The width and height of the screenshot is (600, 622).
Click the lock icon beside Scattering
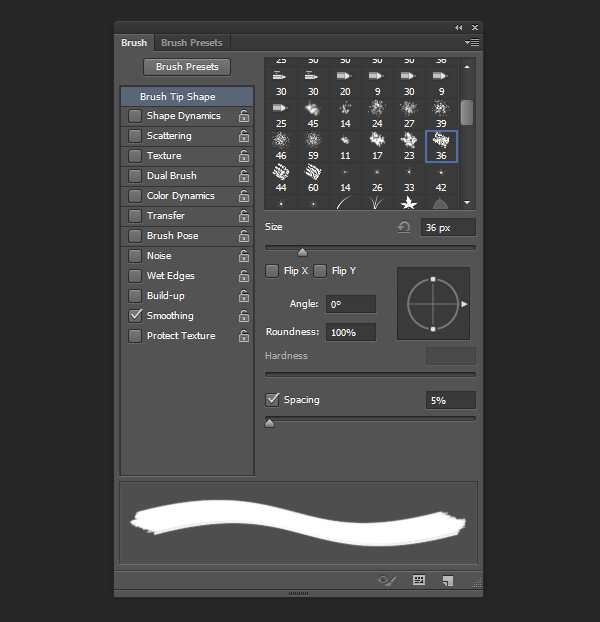point(244,136)
